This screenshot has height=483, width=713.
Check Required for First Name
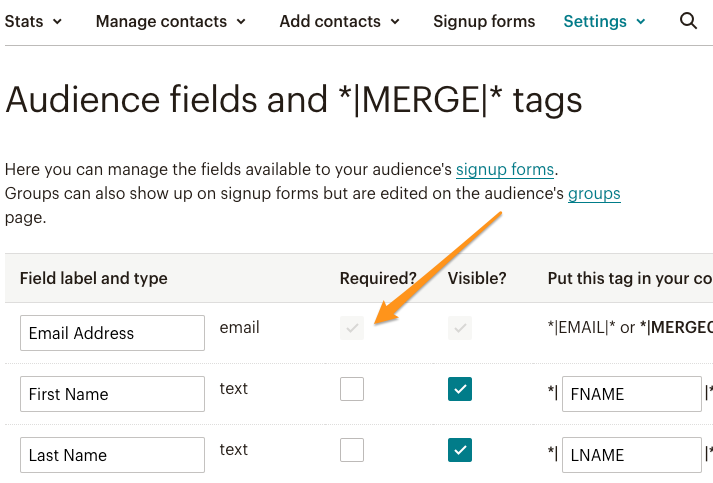coord(352,389)
